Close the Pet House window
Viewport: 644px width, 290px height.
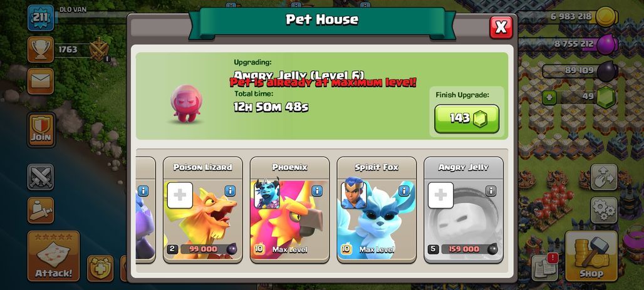click(501, 28)
